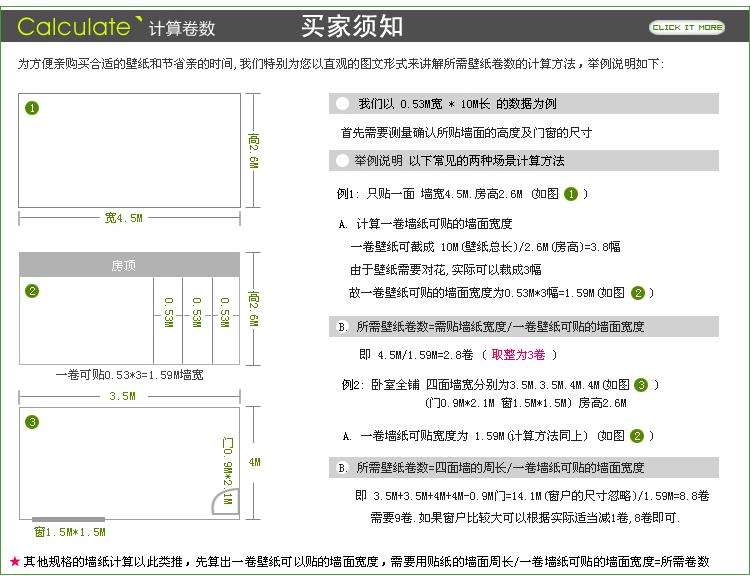The image size is (750, 576).
Task: Click the green Calculate logo text
Action: pyautogui.click(x=72, y=27)
